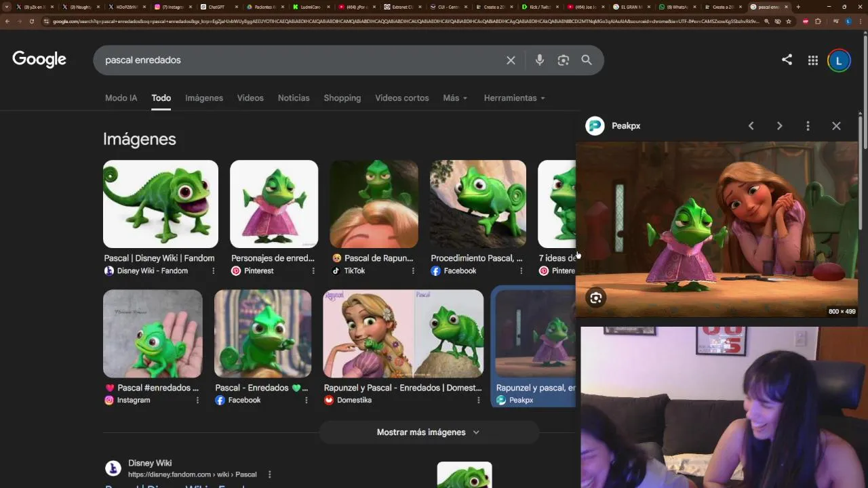
Task: Switch to the Noticias tab
Action: (294, 98)
